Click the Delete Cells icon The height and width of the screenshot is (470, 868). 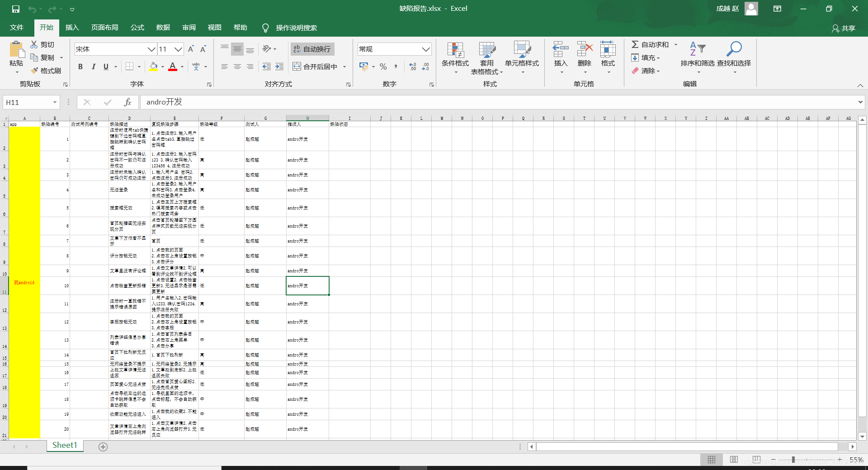click(585, 49)
